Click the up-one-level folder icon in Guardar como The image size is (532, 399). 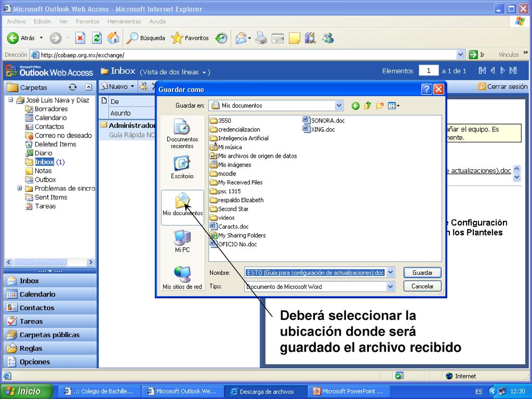pyautogui.click(x=367, y=106)
